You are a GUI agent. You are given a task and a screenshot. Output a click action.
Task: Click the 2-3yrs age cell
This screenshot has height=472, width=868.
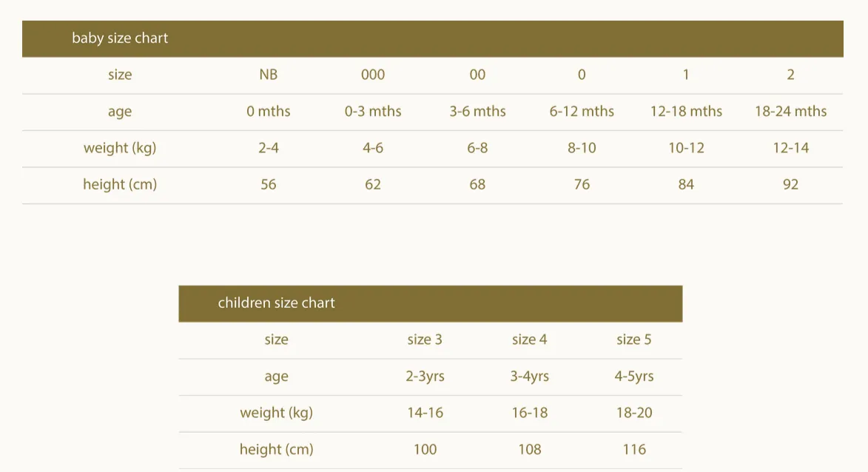425,377
